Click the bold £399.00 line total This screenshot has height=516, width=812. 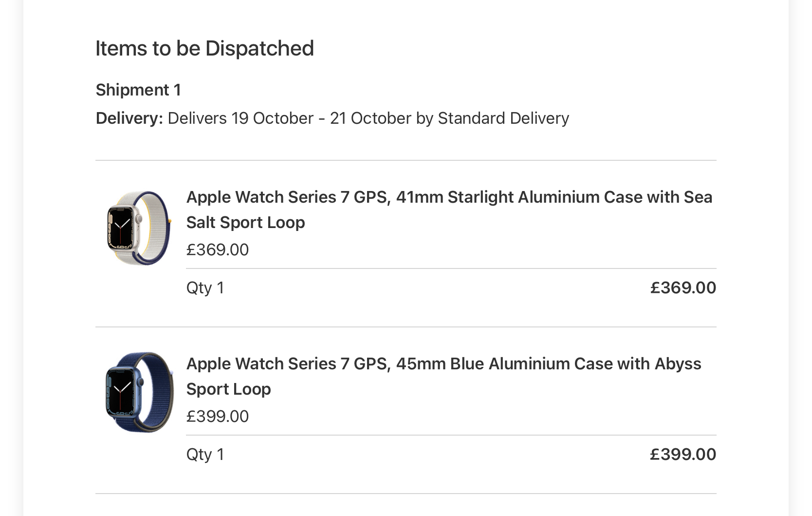click(683, 454)
